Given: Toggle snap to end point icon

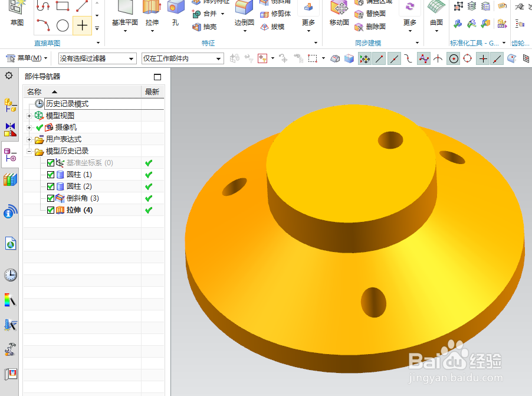Looking at the screenshot, I should [379, 59].
